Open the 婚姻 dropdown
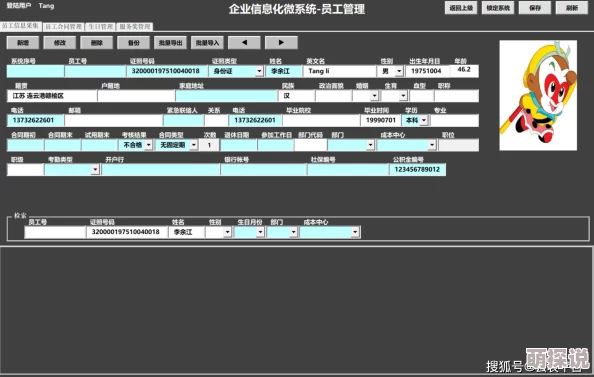This screenshot has width=594, height=377. pyautogui.click(x=374, y=96)
